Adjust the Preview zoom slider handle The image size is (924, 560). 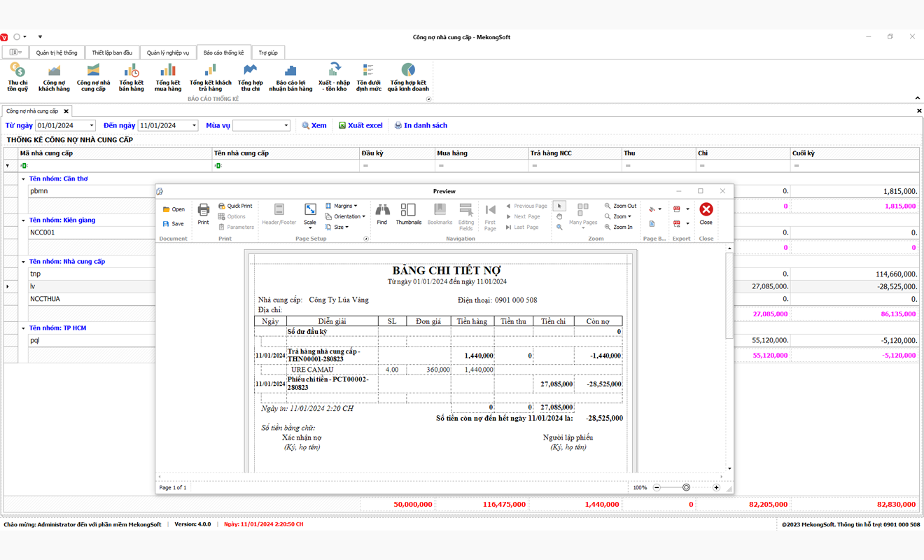pyautogui.click(x=686, y=487)
